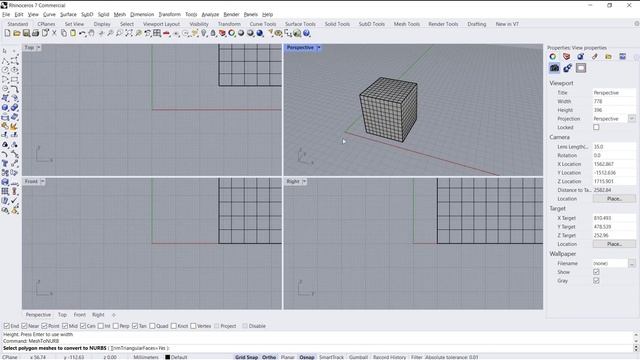Viewport: 640px width, 360px height.
Task: Click the yellow Explode tool icon
Action: [14, 126]
